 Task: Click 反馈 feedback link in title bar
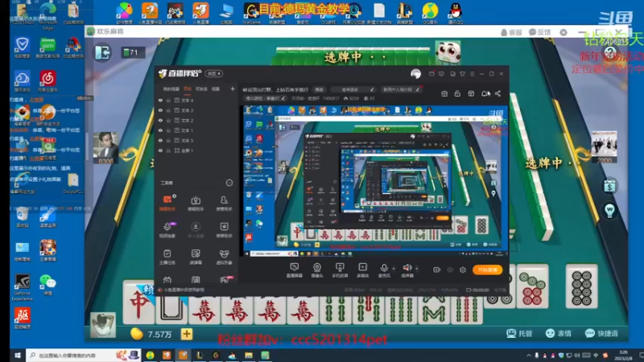point(539,32)
